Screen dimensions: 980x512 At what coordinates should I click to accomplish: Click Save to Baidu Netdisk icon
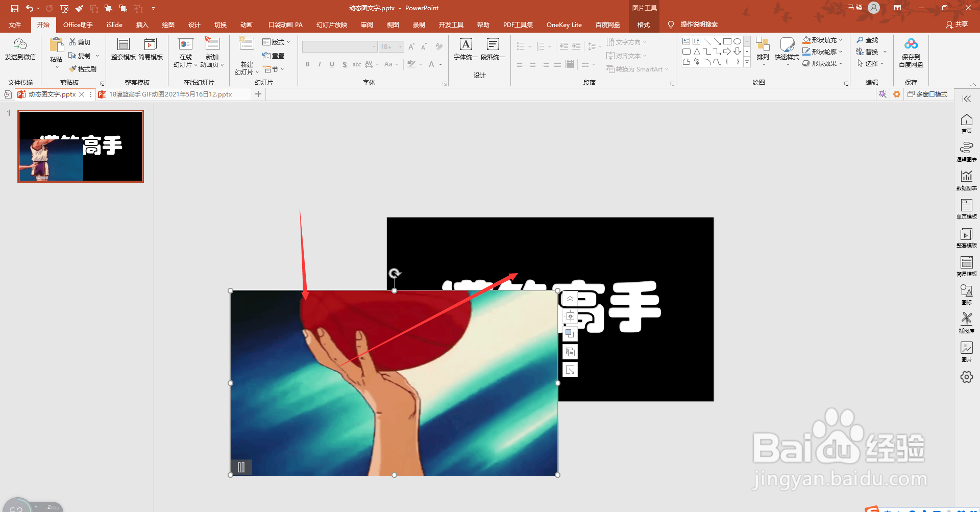pos(911,44)
